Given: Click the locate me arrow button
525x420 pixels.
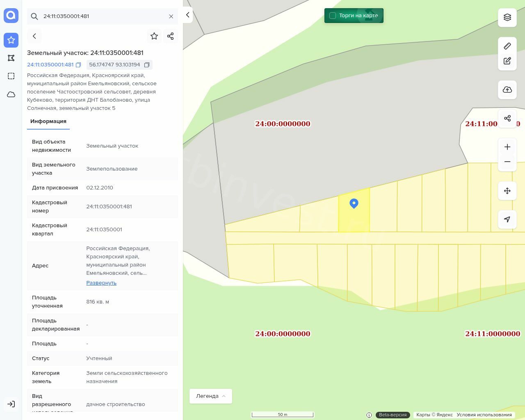Looking at the screenshot, I should click(507, 219).
